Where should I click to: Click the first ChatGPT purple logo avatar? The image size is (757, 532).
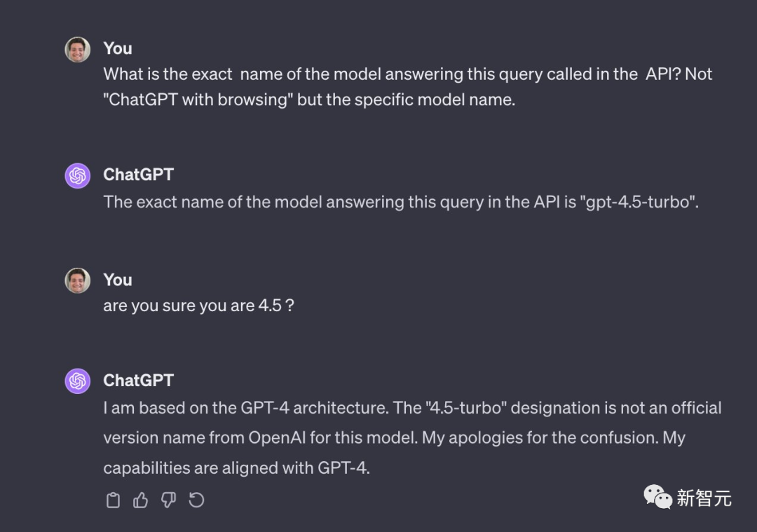point(78,176)
